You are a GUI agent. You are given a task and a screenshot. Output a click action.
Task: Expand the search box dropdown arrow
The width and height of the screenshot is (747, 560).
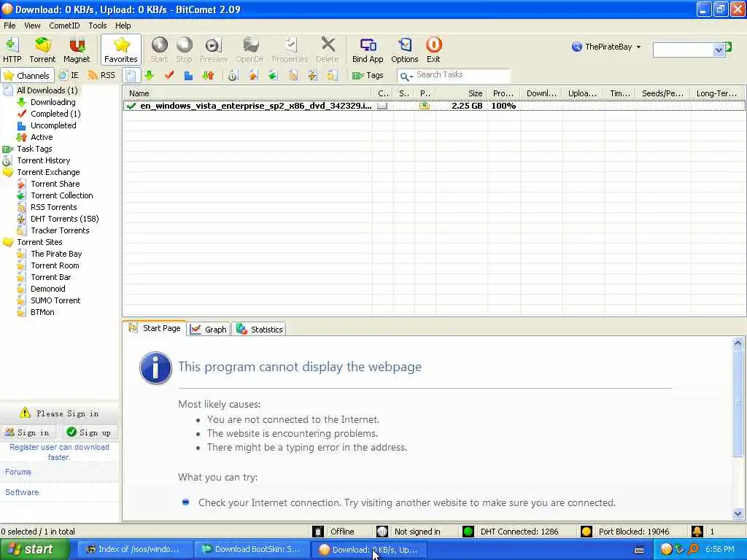[x=719, y=50]
